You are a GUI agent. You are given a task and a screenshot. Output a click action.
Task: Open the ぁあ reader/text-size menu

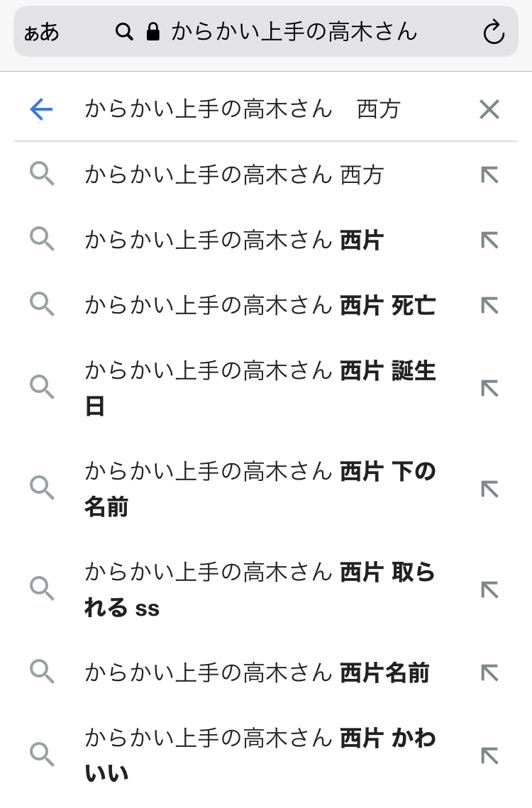click(x=41, y=32)
